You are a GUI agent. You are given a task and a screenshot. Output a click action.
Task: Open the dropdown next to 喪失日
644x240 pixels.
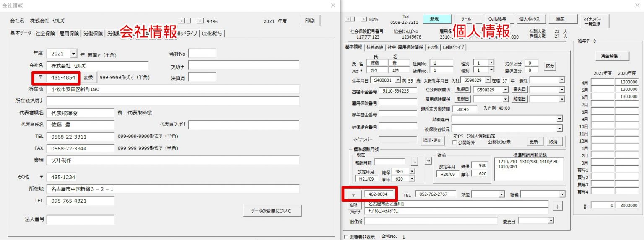click(x=562, y=90)
